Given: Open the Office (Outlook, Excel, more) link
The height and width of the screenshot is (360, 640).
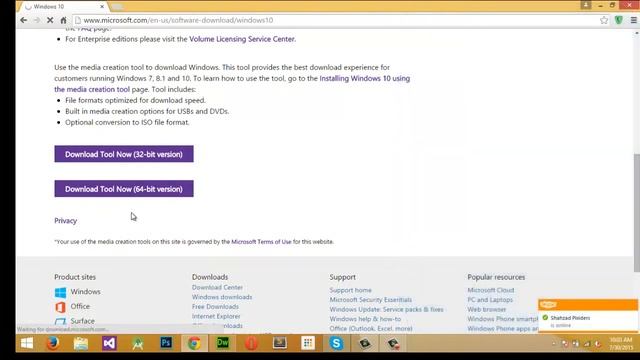Looking at the screenshot, I should tap(371, 329).
